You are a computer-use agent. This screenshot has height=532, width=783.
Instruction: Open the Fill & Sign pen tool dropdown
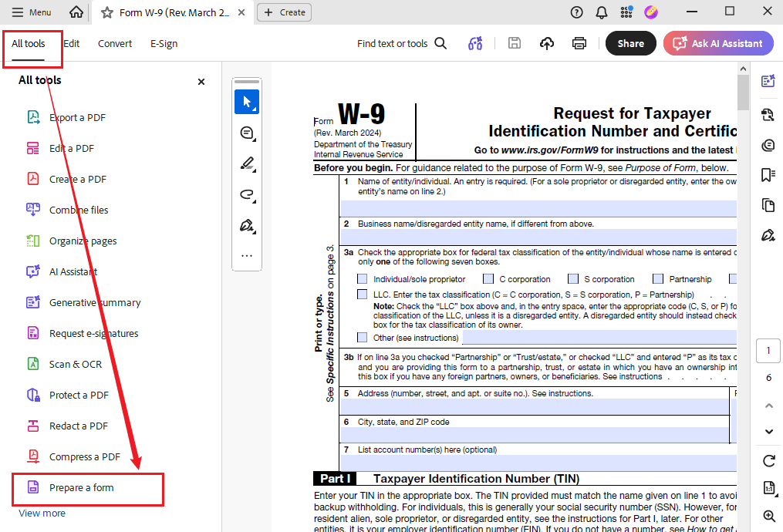(x=247, y=226)
